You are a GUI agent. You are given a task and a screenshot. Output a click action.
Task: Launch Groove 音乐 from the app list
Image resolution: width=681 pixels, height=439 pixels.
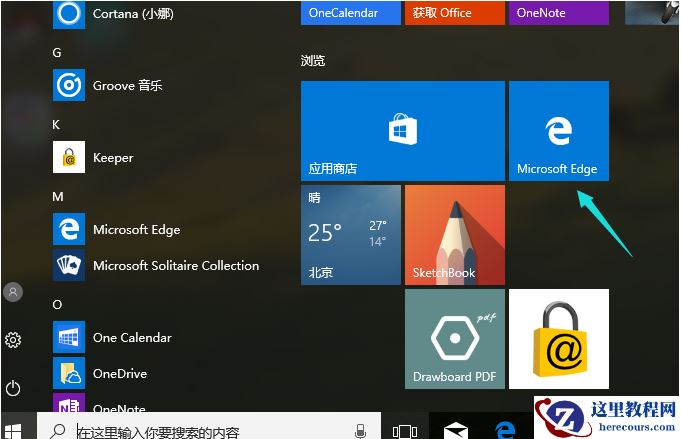click(x=109, y=85)
